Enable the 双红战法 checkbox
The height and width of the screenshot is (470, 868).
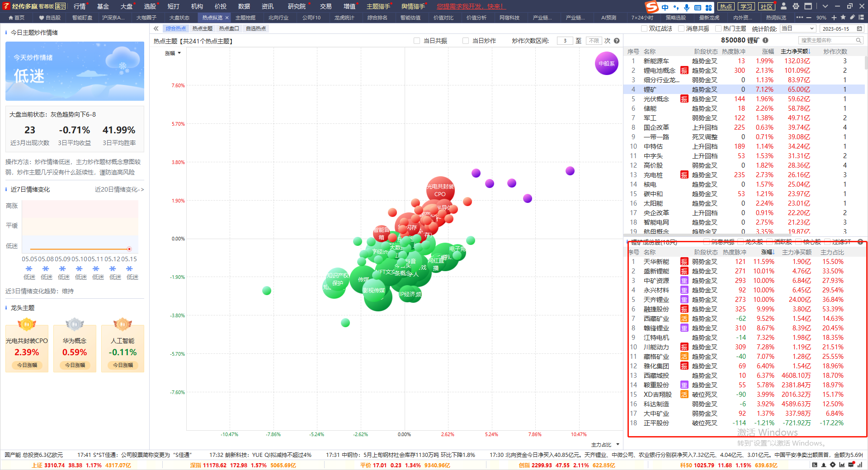(644, 28)
